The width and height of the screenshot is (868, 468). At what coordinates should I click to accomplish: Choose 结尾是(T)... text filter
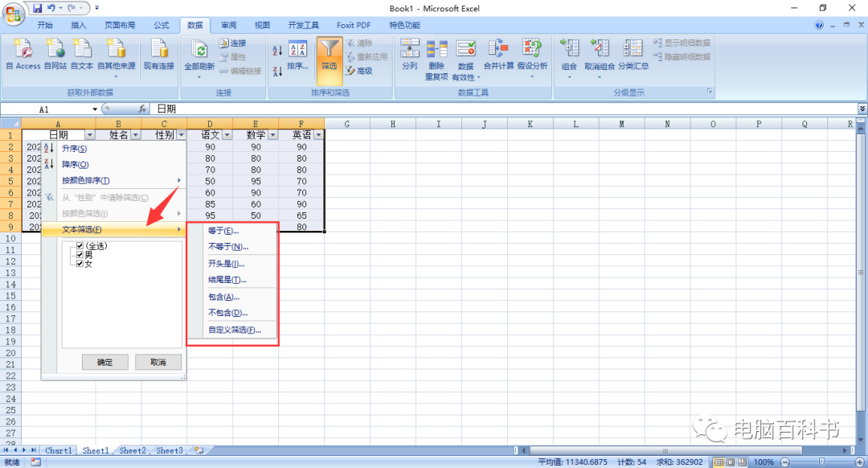click(x=232, y=281)
